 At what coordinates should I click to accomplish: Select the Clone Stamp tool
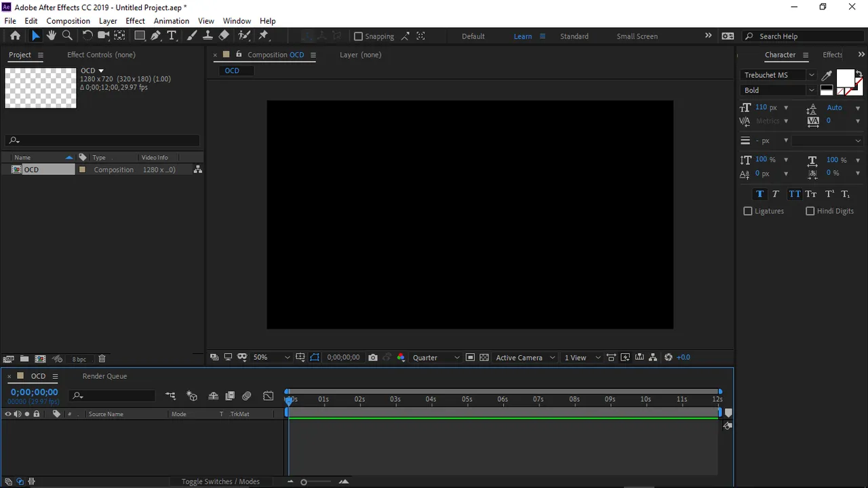[x=208, y=36]
